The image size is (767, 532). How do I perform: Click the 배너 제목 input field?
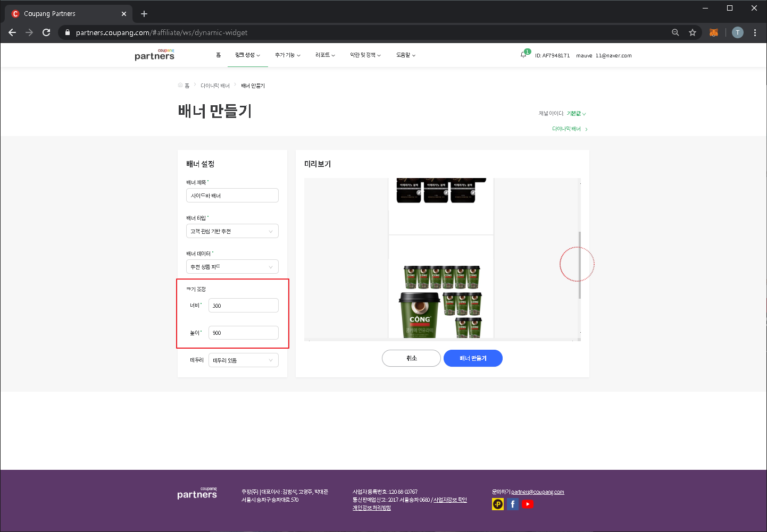point(232,196)
